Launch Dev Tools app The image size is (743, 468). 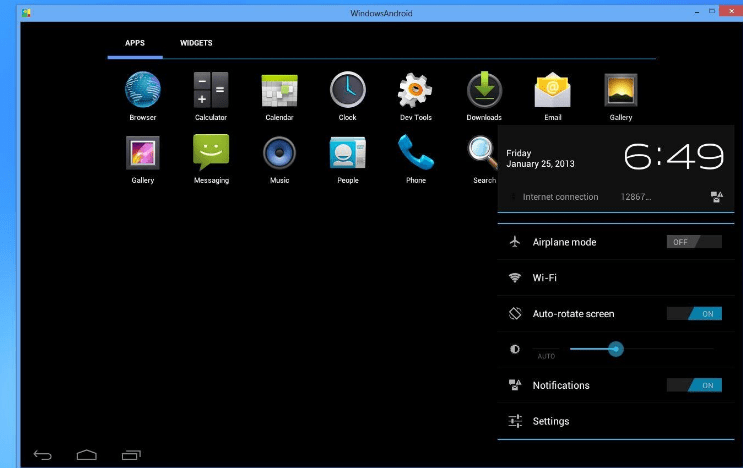point(416,91)
